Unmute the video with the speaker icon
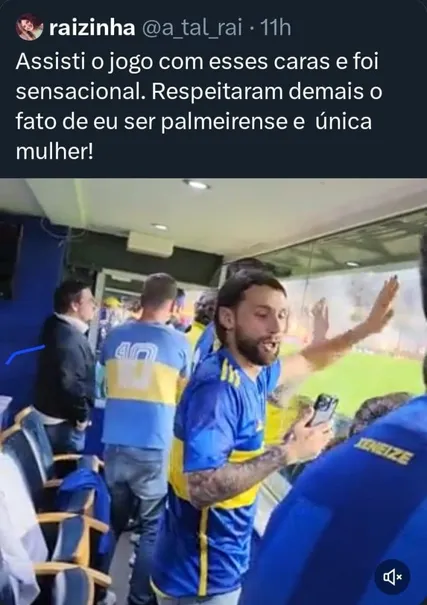This screenshot has height=605, width=427. (392, 577)
